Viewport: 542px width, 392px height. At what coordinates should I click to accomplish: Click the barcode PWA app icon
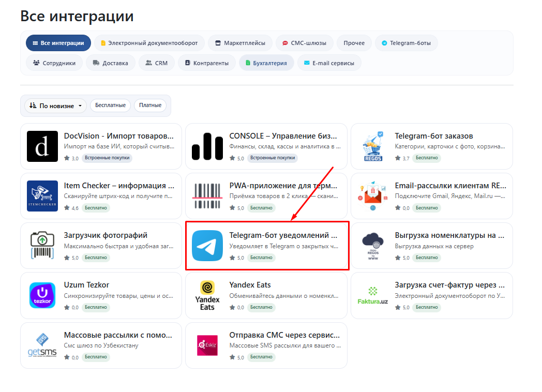pyautogui.click(x=207, y=196)
